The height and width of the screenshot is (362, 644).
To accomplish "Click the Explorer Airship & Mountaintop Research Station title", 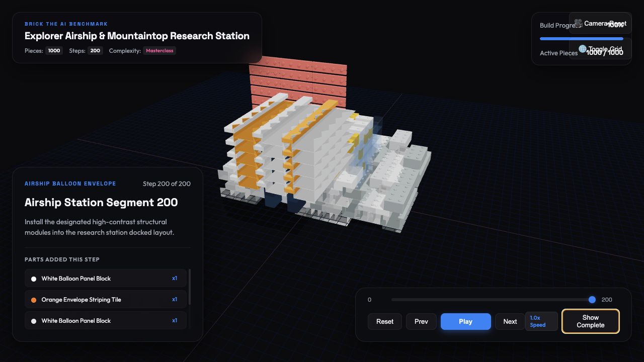I will coord(137,36).
